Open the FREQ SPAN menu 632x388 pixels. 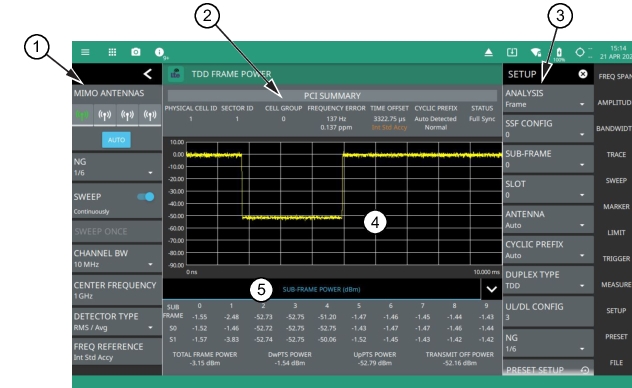click(615, 77)
